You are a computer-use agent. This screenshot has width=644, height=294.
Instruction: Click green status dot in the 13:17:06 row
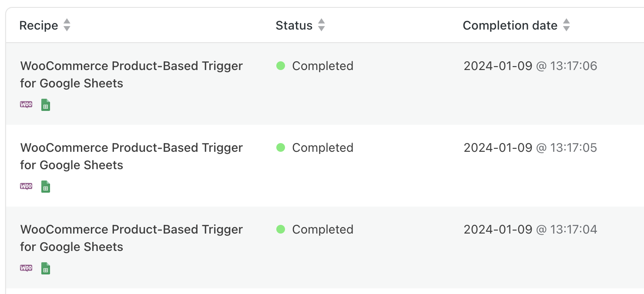tap(281, 66)
